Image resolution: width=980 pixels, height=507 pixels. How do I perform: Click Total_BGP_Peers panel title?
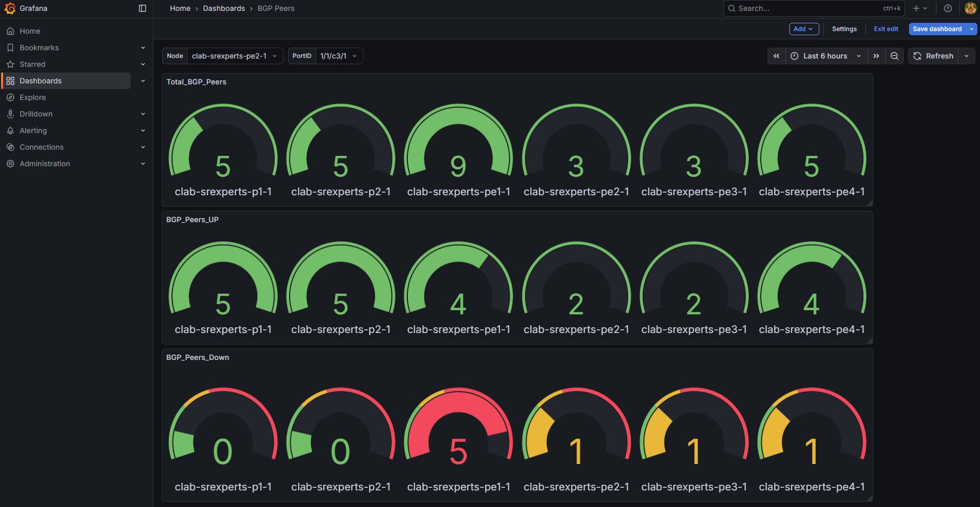pos(196,82)
